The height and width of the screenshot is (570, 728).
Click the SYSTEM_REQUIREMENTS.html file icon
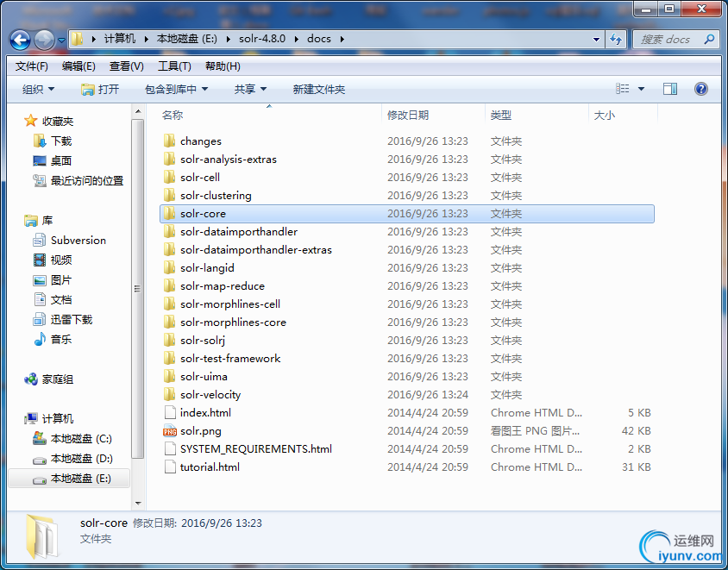[171, 448]
